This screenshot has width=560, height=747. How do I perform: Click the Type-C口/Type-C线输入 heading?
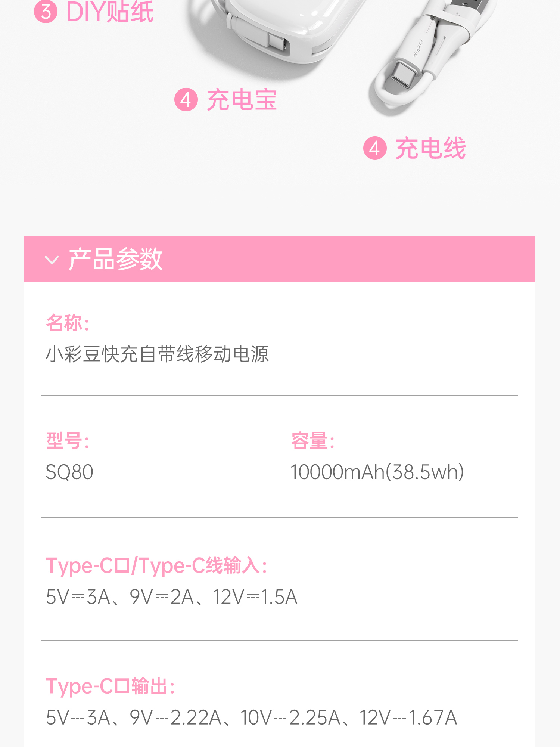157,565
